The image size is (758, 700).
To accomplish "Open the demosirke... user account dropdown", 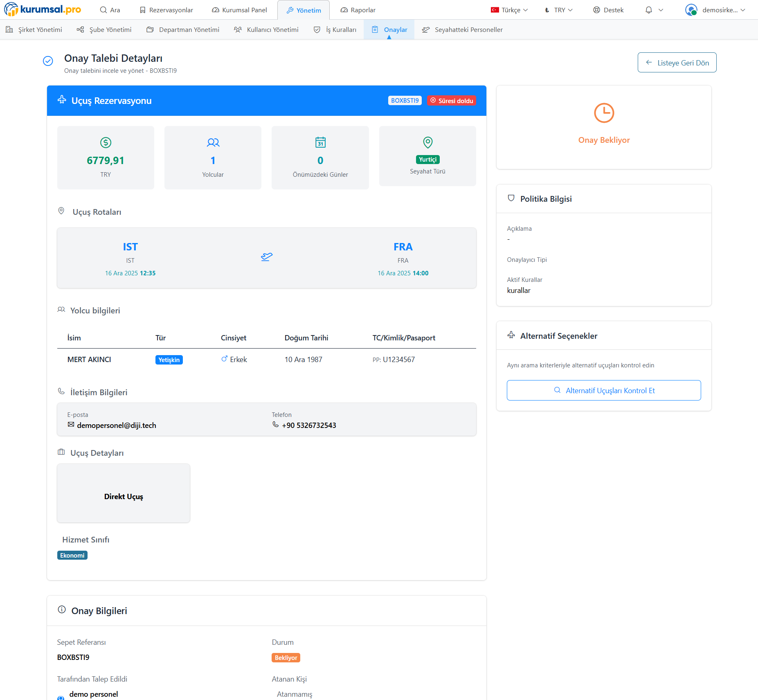I will pos(715,10).
